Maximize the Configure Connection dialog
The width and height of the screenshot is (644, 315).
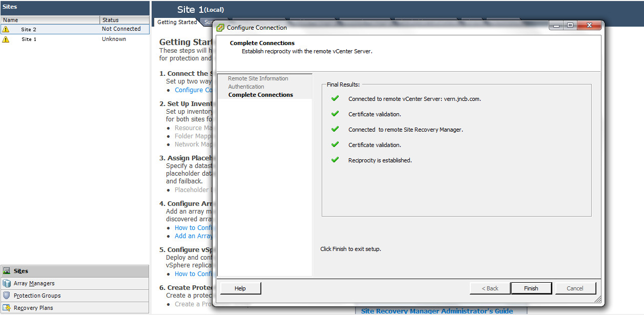(570, 26)
